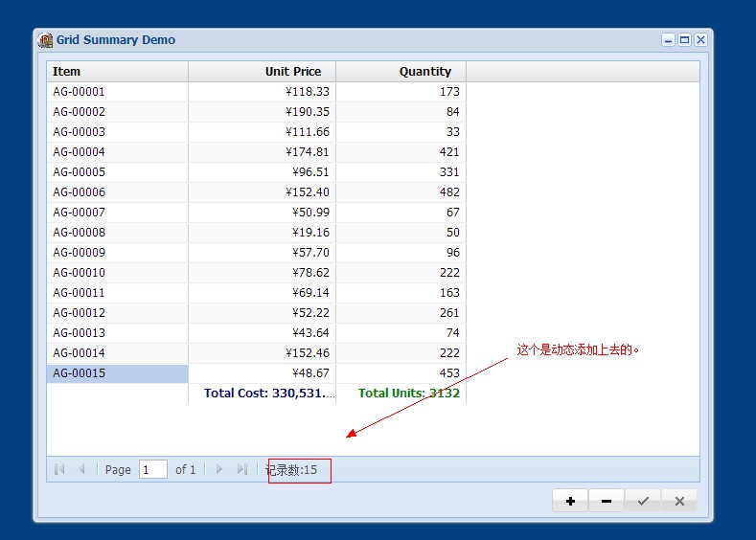Viewport: 756px width, 540px height.
Task: Click unit price ¥152.40
Action: (x=262, y=192)
